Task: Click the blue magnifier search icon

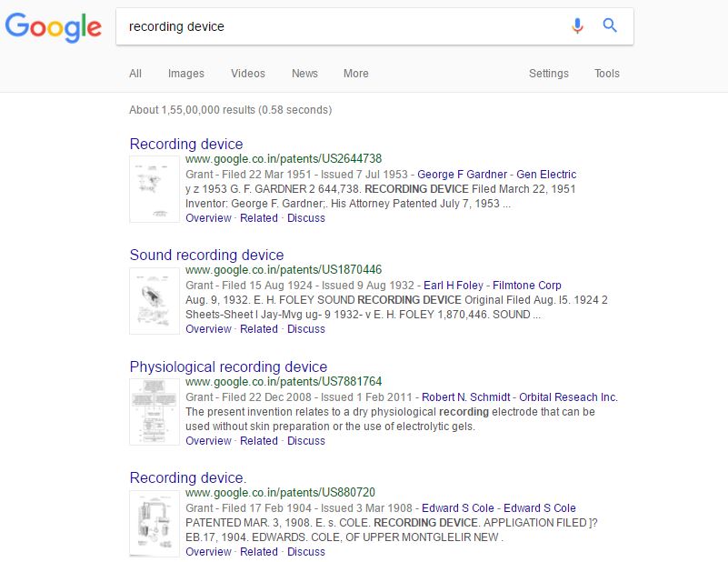Action: click(610, 26)
